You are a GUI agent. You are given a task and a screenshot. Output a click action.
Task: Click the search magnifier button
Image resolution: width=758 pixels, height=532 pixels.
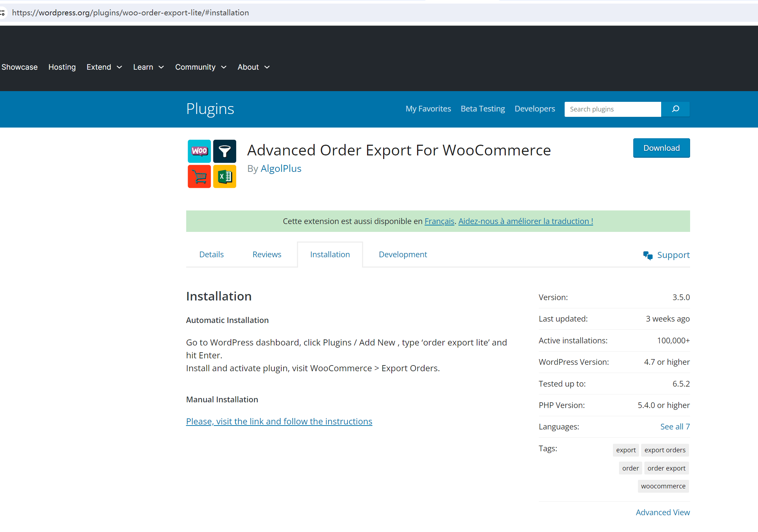(675, 109)
